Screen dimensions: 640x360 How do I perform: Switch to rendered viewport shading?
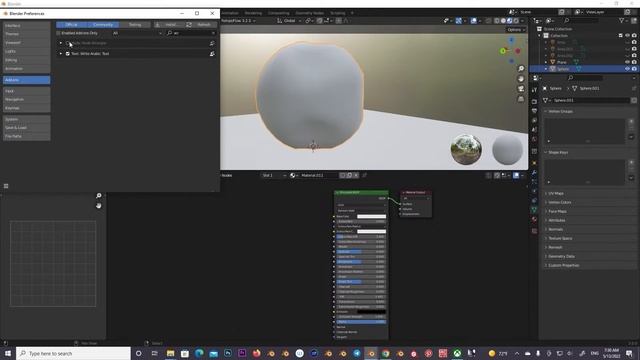tap(516, 20)
